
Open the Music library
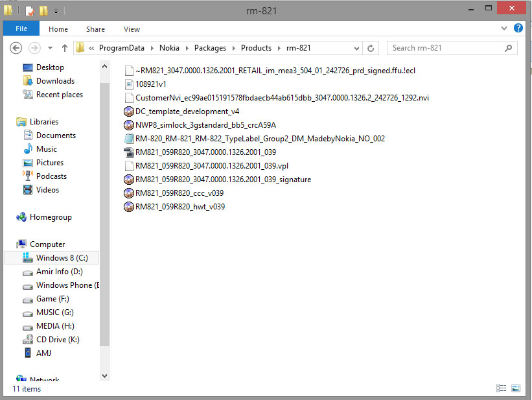47,148
